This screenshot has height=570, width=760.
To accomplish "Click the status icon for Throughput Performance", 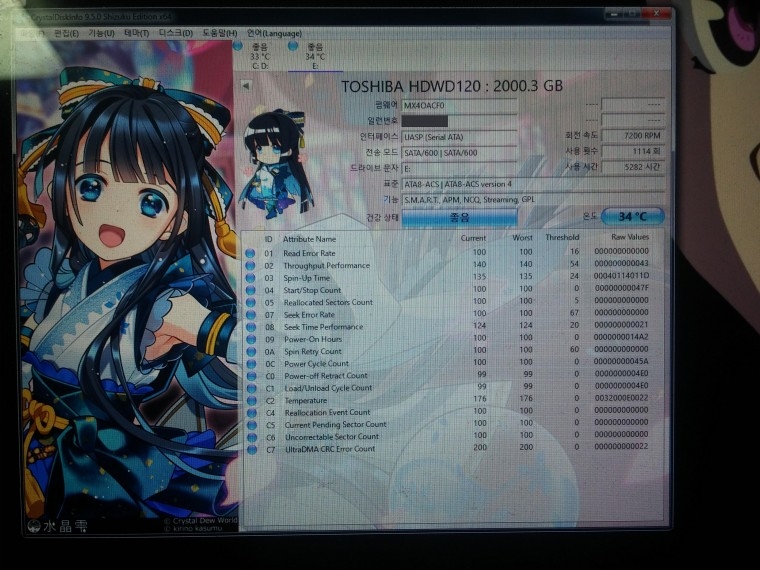I will 250,266.
